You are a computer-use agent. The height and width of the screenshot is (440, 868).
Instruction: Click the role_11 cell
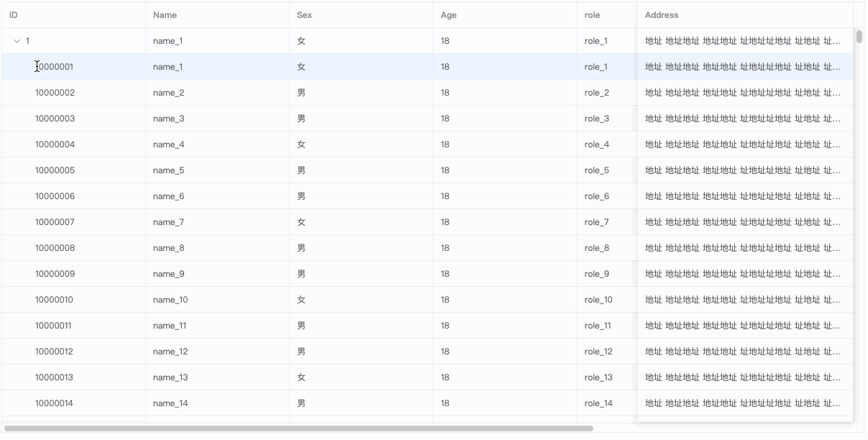click(607, 326)
